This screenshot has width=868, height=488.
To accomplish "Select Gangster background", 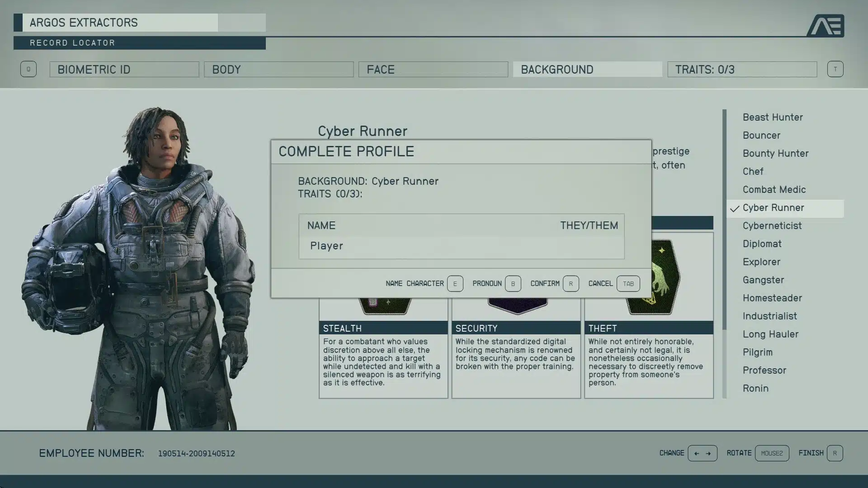I will coord(764,279).
